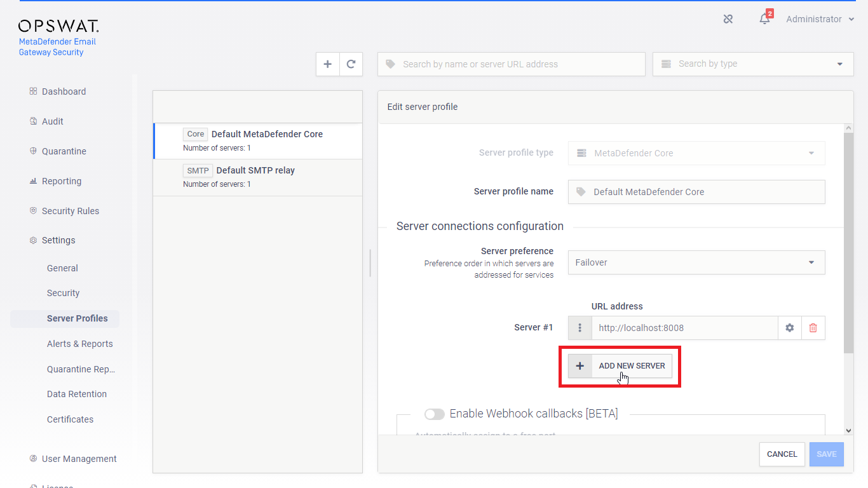
Task: Click the 'Server connections configuration' heading
Action: click(x=480, y=226)
